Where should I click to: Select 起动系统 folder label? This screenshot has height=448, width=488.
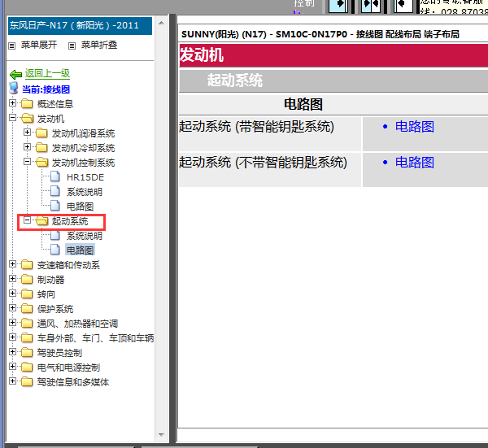click(70, 221)
